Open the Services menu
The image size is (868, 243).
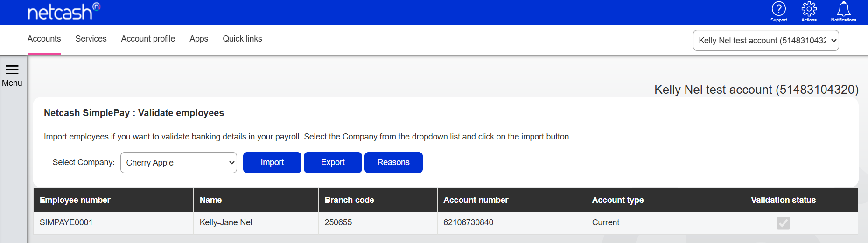(x=91, y=39)
